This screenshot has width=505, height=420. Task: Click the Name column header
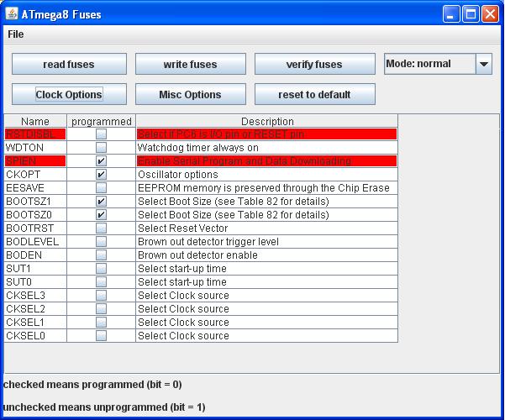[35, 121]
